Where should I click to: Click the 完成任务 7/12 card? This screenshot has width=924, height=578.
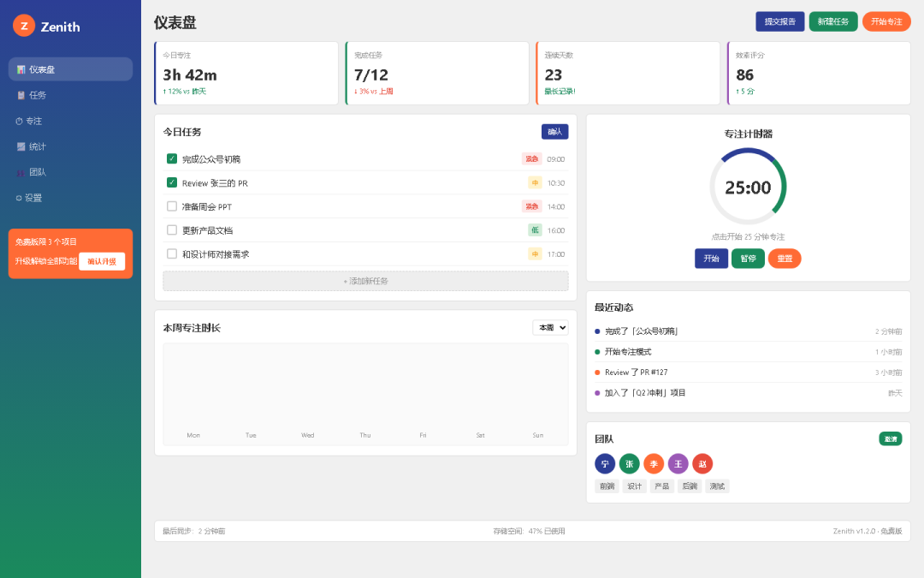(x=437, y=73)
